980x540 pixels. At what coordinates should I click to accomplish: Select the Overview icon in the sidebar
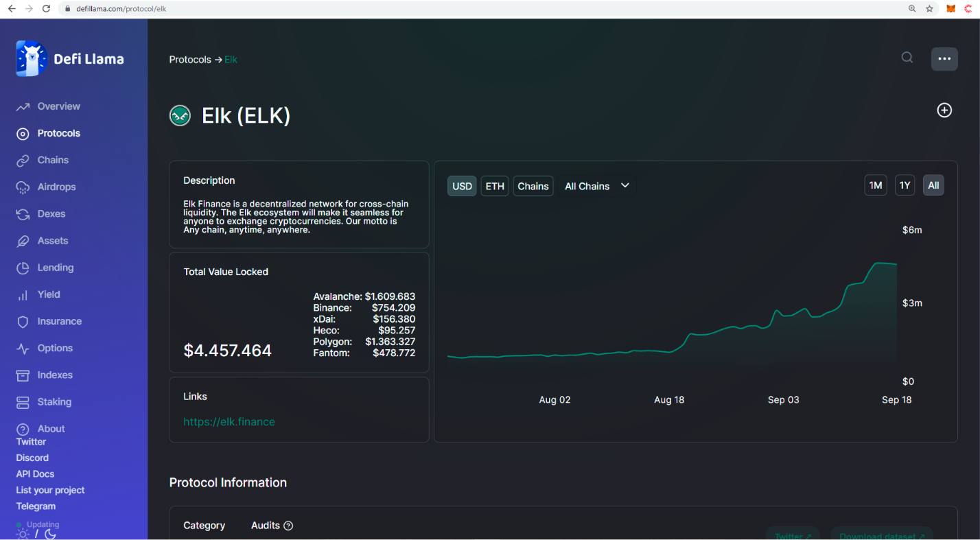coord(23,106)
